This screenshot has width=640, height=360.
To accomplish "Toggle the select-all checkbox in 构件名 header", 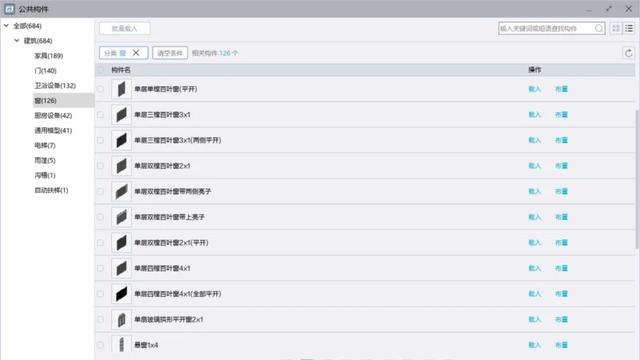I will pyautogui.click(x=100, y=70).
